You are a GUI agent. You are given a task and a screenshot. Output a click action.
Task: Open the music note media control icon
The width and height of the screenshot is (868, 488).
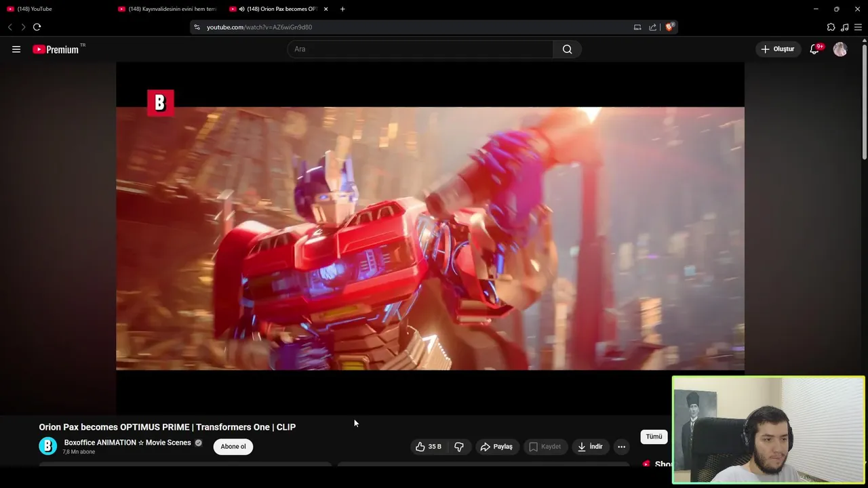point(844,27)
